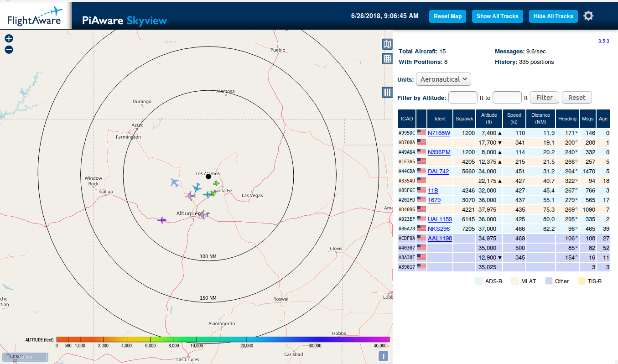Click the minimum altitude filter field
This screenshot has width=618, height=364.
463,98
